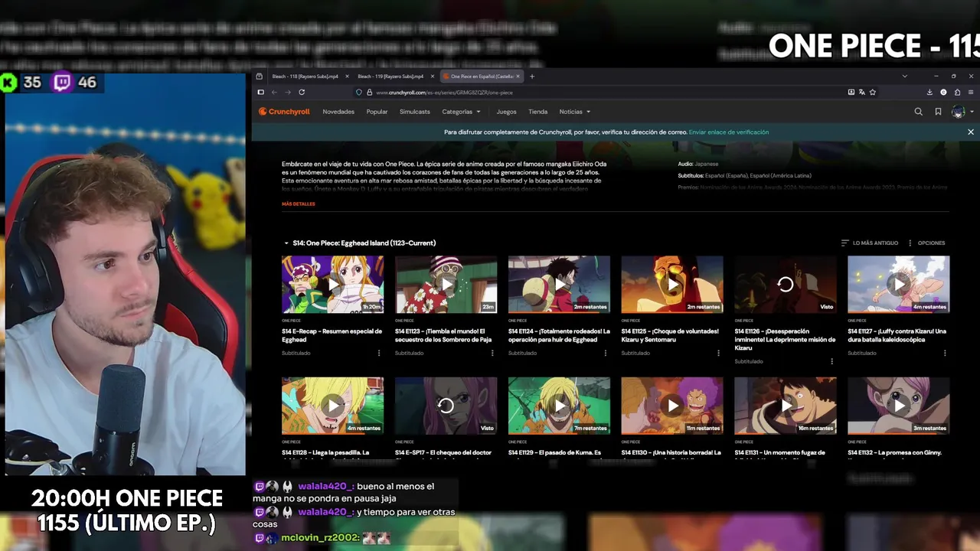980x551 pixels.
Task: Expand the S14 Egghead Island season selector
Action: [359, 243]
